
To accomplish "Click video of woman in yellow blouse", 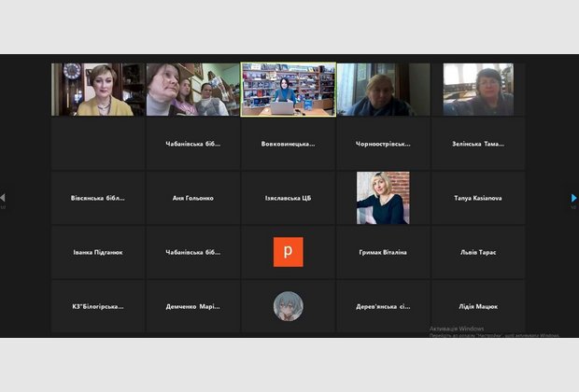I will coord(97,90).
